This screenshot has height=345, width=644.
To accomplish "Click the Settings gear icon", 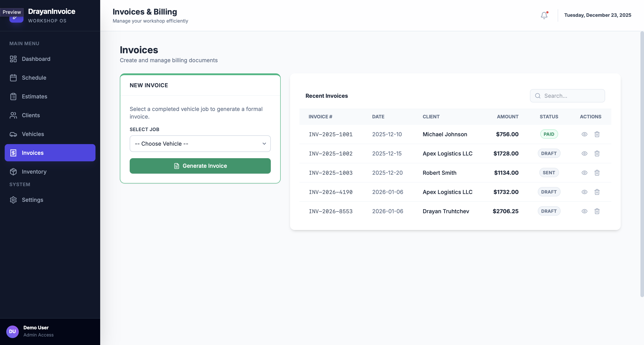I will [x=13, y=200].
